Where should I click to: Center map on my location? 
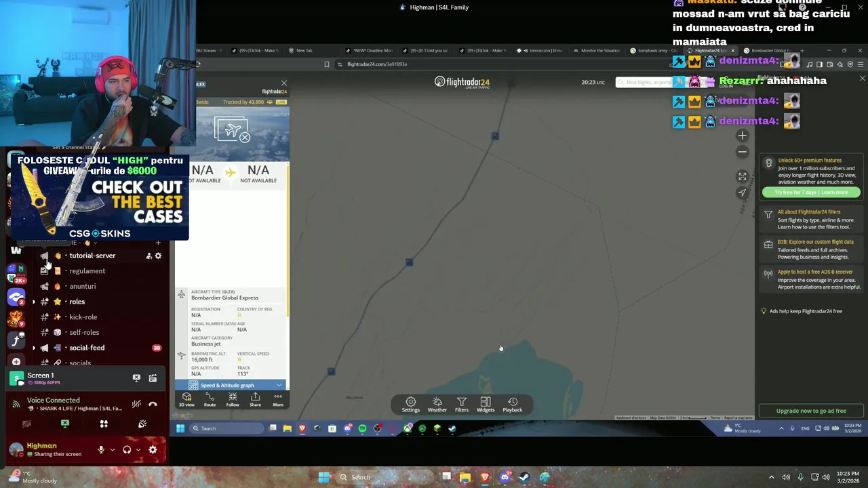(x=742, y=192)
